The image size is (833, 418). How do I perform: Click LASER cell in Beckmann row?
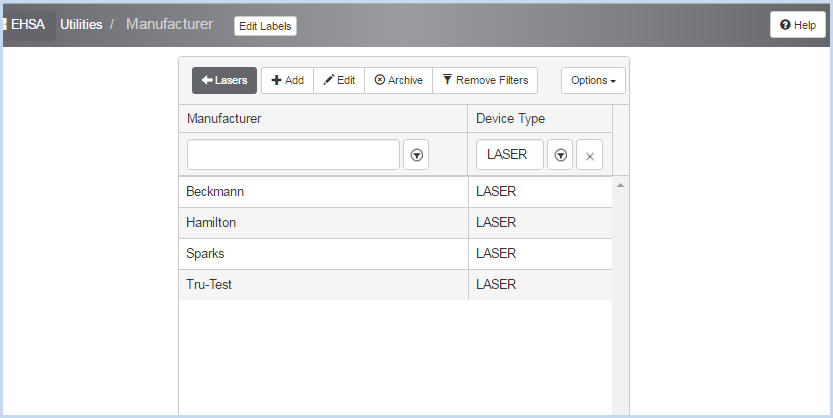540,192
